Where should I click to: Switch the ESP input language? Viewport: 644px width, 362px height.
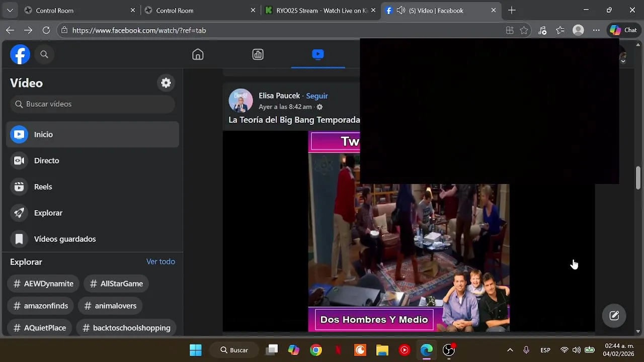point(545,350)
